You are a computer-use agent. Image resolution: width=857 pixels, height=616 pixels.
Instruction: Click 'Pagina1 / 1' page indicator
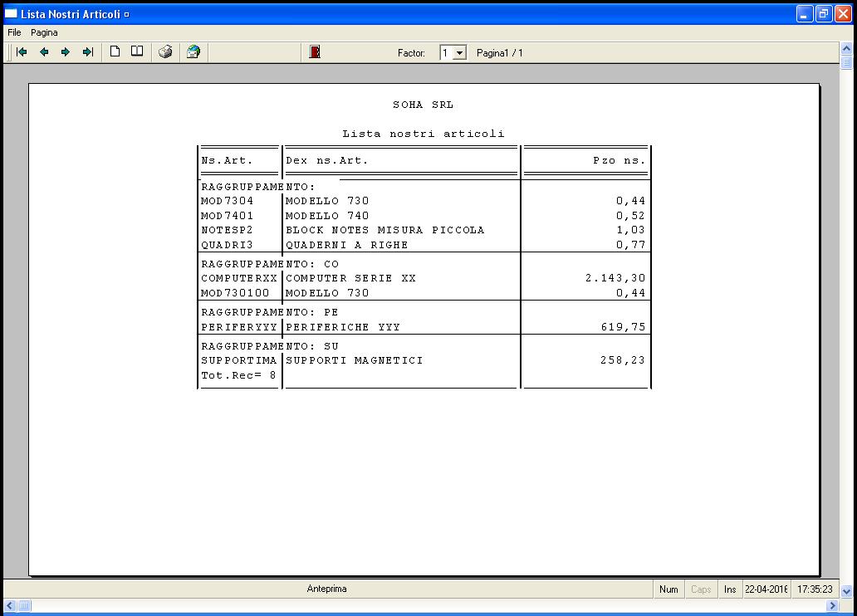tap(500, 53)
